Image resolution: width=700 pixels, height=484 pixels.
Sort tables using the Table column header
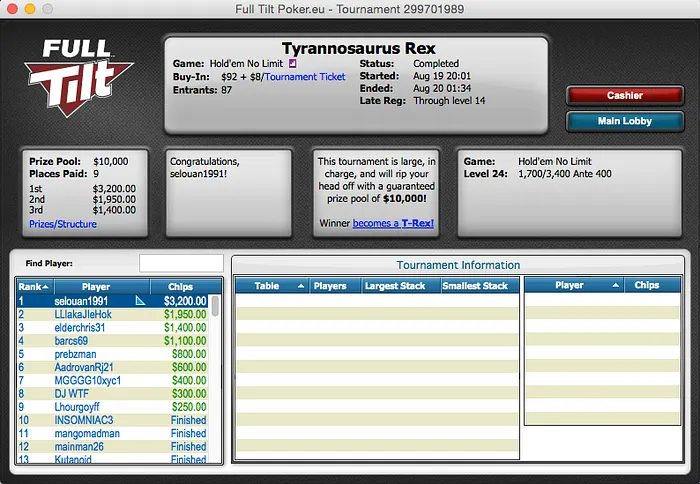(270, 286)
